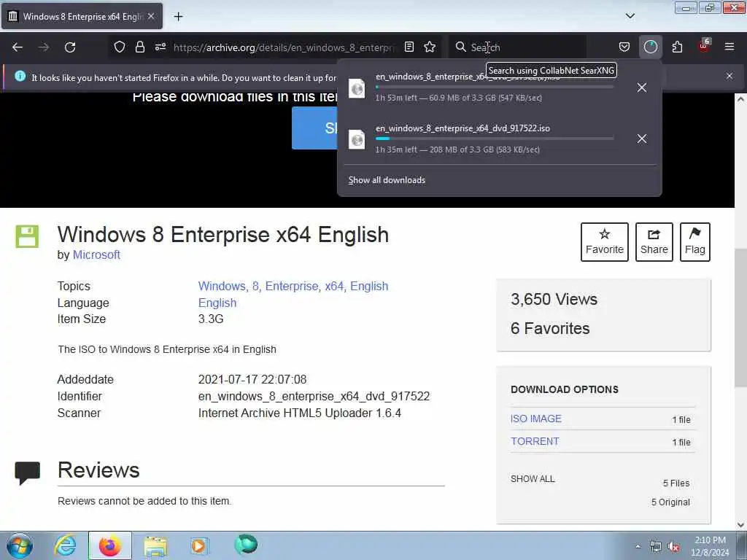The height and width of the screenshot is (560, 747).
Task: Click SHOW ALL download options
Action: click(533, 479)
